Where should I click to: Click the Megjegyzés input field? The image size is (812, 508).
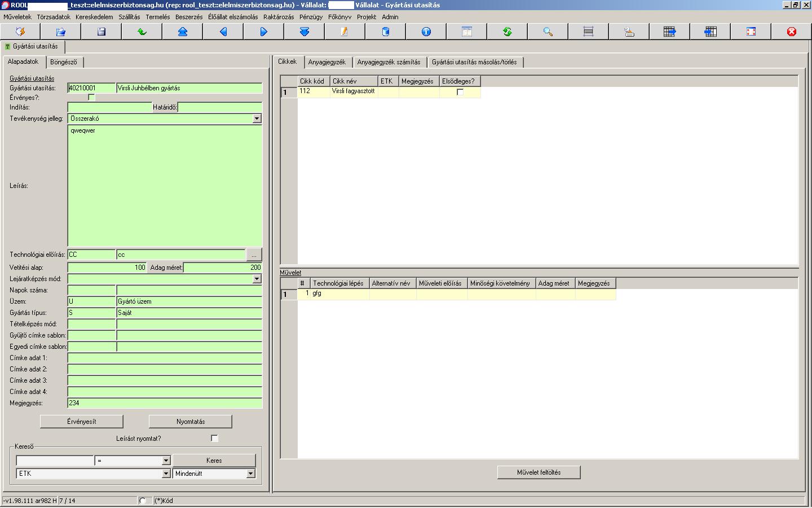pyautogui.click(x=165, y=403)
